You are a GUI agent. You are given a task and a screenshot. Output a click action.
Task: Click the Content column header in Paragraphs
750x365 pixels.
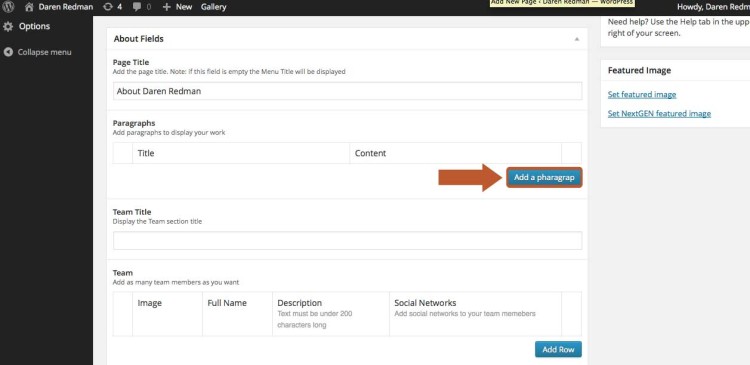point(370,154)
